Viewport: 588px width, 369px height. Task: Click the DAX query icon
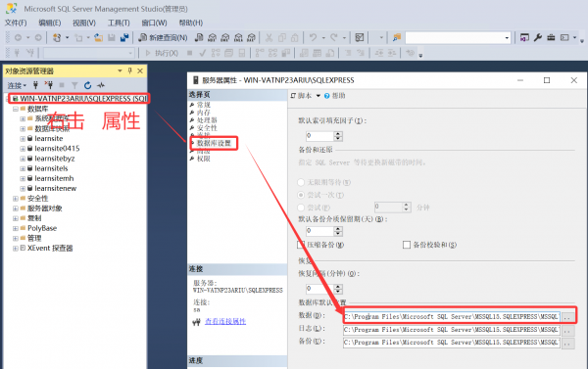[x=251, y=37]
